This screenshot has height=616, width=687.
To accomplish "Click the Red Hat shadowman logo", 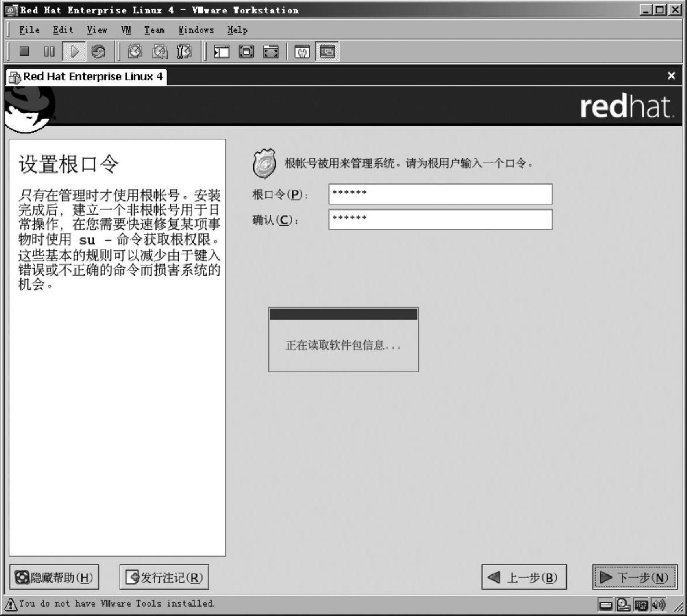I will tap(30, 109).
